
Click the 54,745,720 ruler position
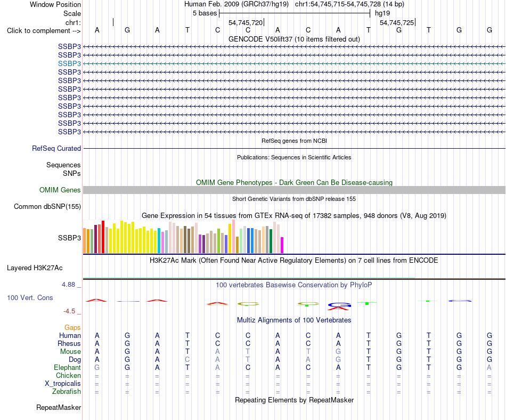246,22
